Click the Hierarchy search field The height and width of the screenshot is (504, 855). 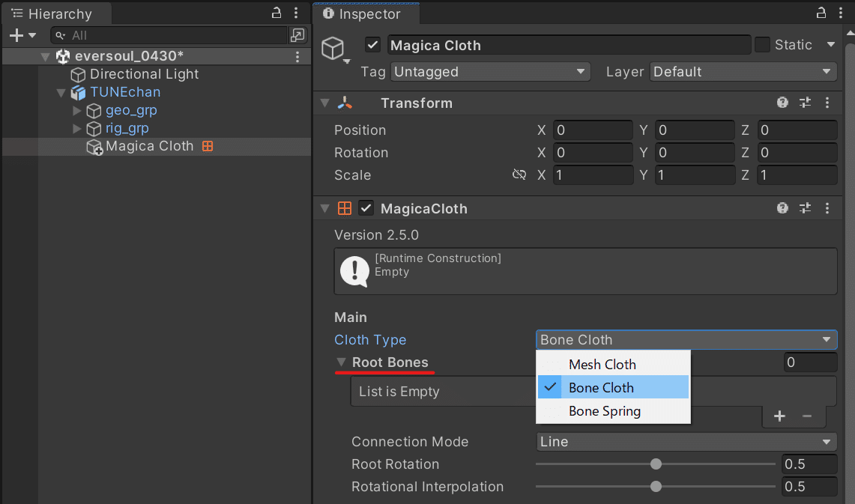coord(169,35)
